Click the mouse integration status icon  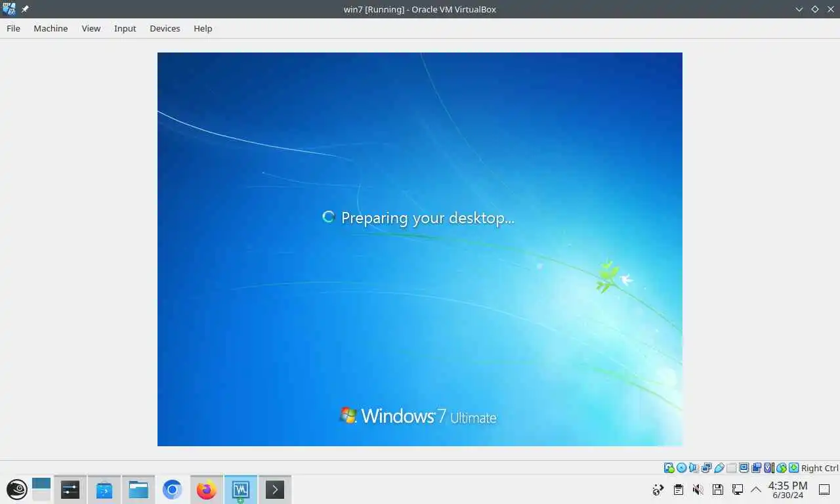point(781,468)
